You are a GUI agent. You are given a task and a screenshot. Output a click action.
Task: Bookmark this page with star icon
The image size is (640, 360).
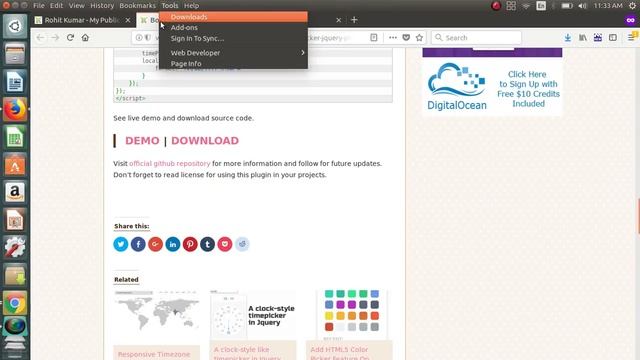419,38
